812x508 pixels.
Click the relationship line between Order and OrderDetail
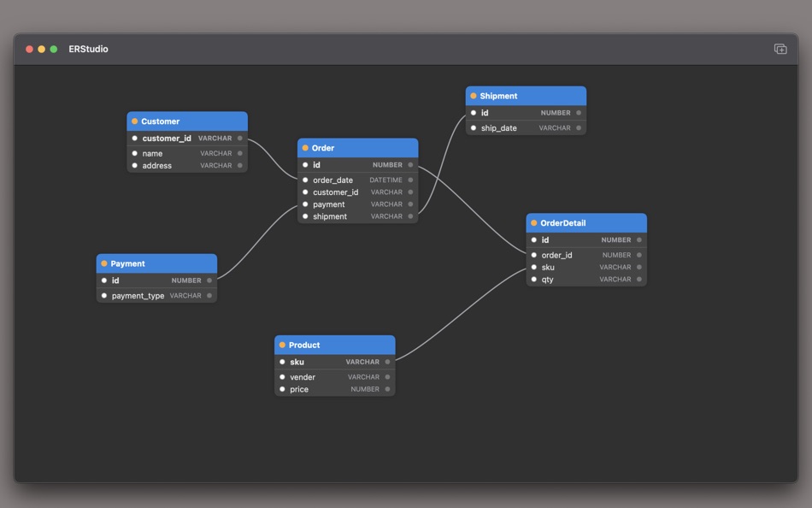[x=474, y=210]
